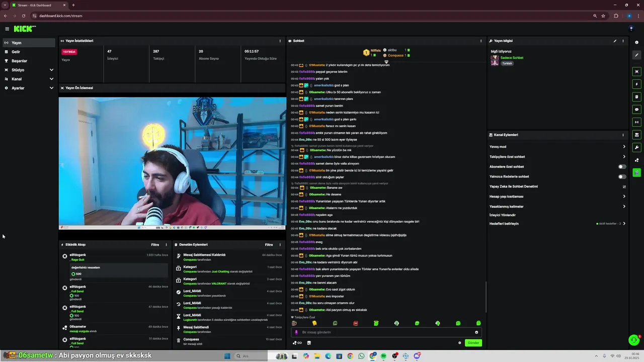Open the Windows Start menu
The image size is (644, 362).
pyautogui.click(x=227, y=356)
